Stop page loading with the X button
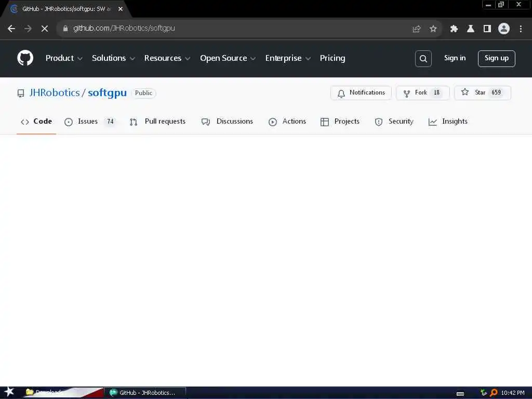Image resolution: width=532 pixels, height=399 pixels. click(45, 29)
